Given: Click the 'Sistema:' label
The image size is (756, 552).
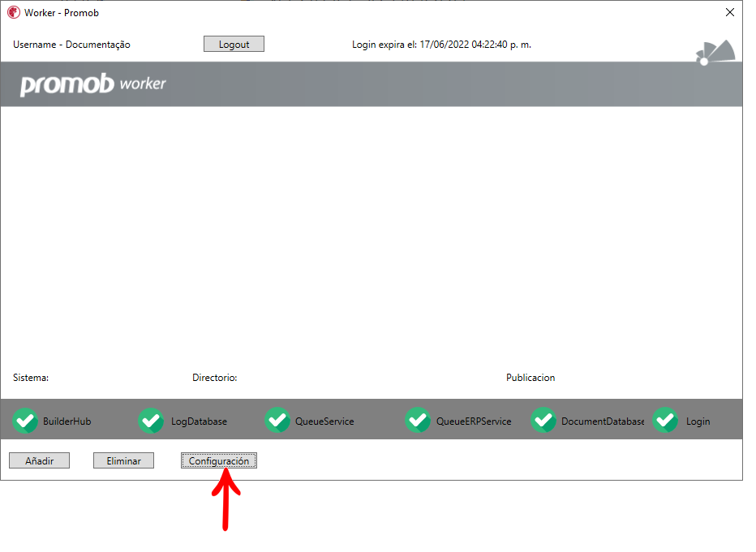Looking at the screenshot, I should tap(31, 378).
